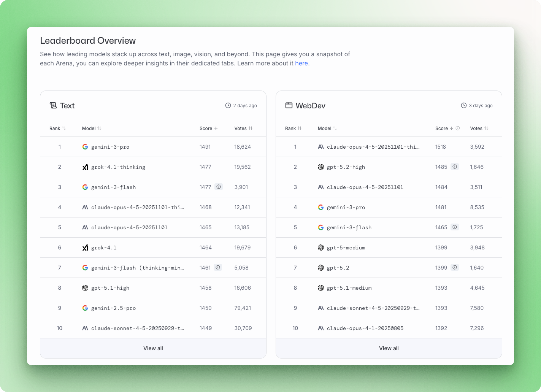Open the "here" link in the description
The width and height of the screenshot is (541, 392).
(x=301, y=63)
